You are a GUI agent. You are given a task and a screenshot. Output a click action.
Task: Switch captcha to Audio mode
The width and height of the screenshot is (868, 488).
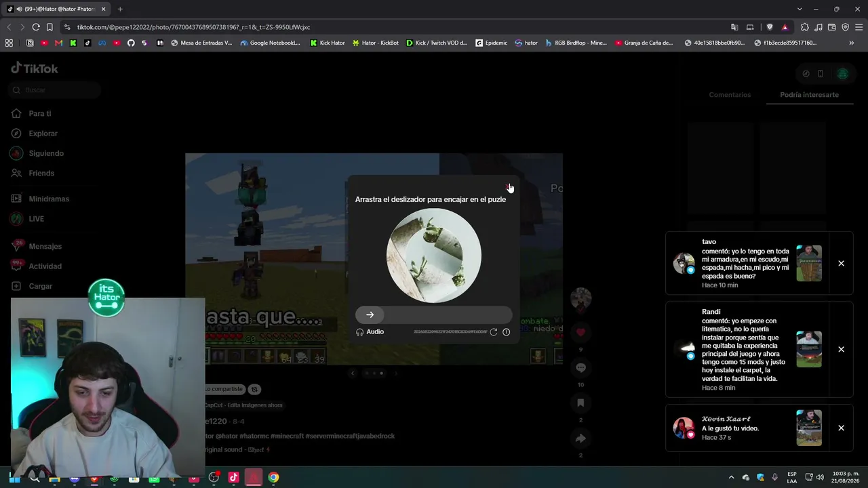[370, 332]
